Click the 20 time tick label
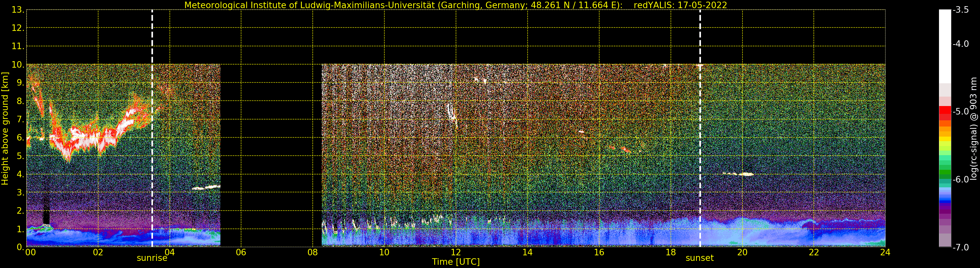Image resolution: width=980 pixels, height=268 pixels. coord(742,253)
